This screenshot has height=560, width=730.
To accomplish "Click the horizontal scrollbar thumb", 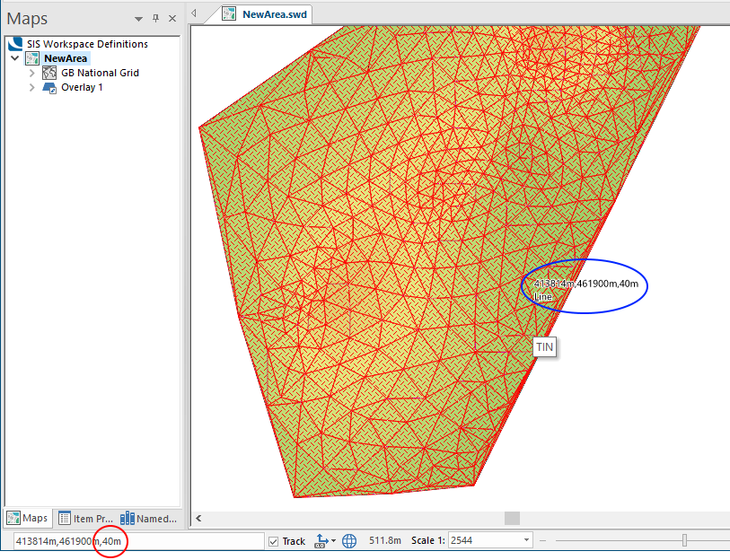I will (512, 518).
